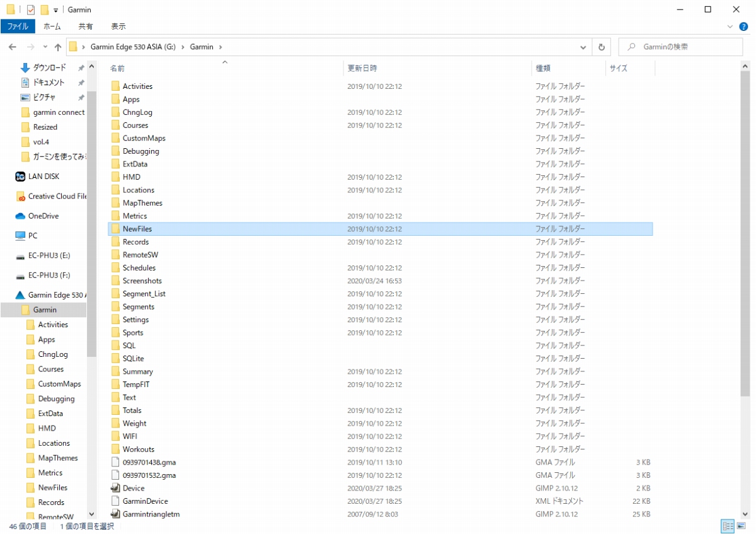
Task: Open recent locations dropdown arrow
Action: (45, 47)
